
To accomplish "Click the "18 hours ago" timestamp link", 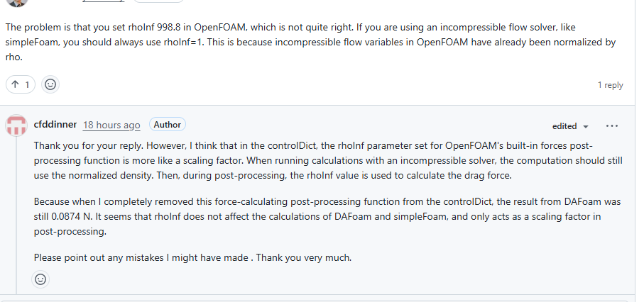I will 111,125.
